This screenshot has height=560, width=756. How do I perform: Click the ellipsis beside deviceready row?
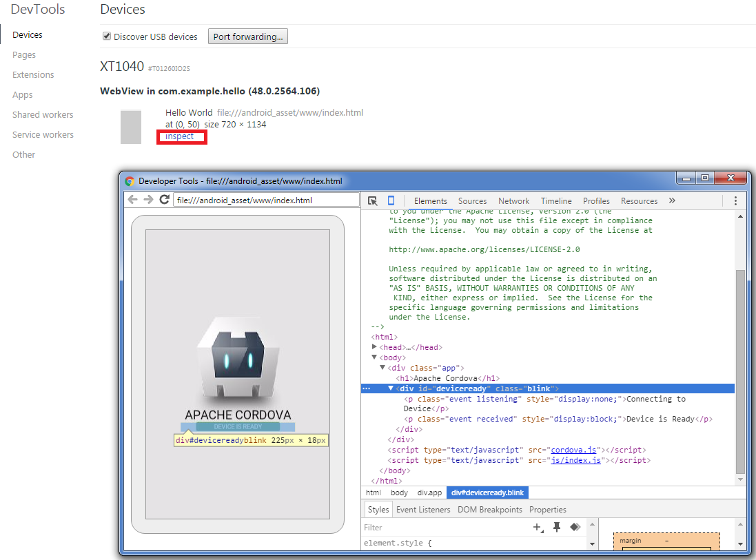click(367, 388)
